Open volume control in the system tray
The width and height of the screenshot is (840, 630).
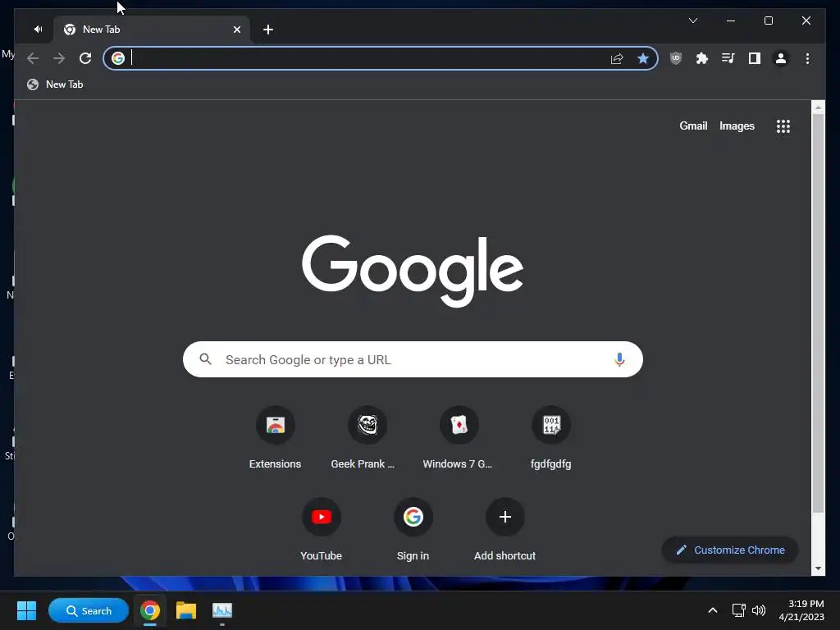click(759, 610)
